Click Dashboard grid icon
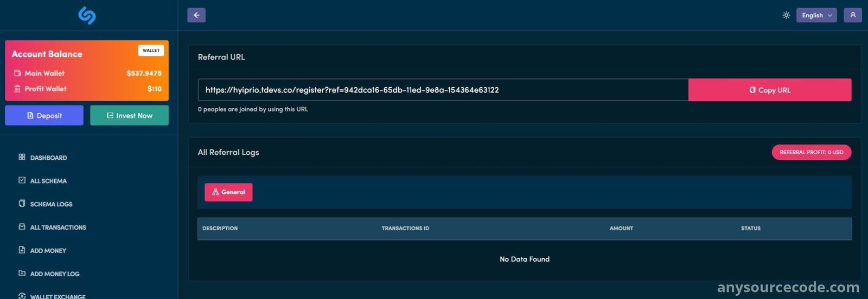The height and width of the screenshot is (299, 868). (22, 157)
